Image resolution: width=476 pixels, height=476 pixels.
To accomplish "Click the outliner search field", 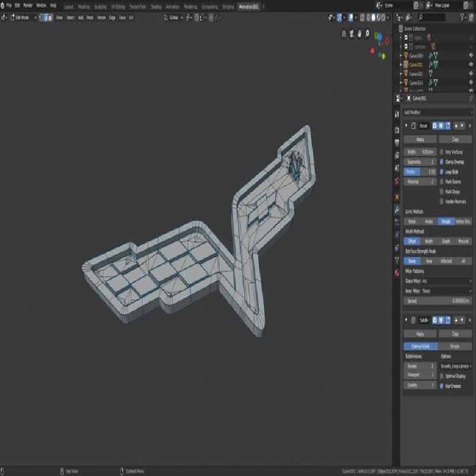I will [x=431, y=18].
